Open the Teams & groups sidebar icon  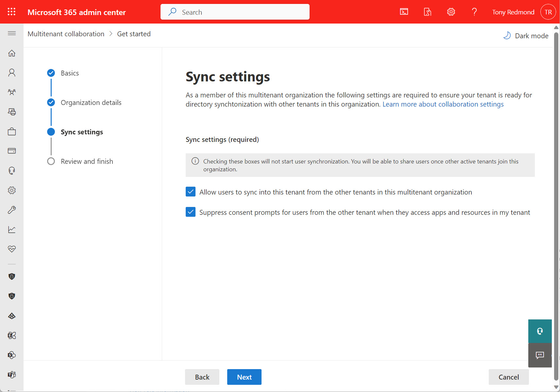(12, 92)
